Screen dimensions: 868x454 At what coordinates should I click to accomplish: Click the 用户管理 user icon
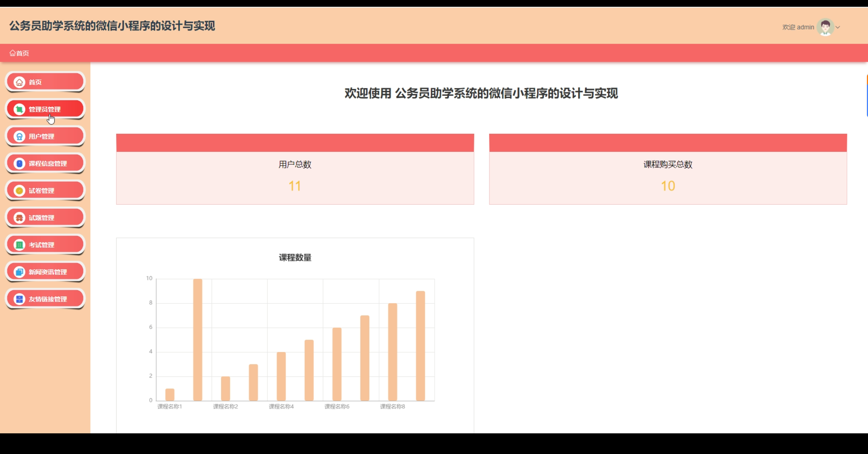[x=19, y=137]
